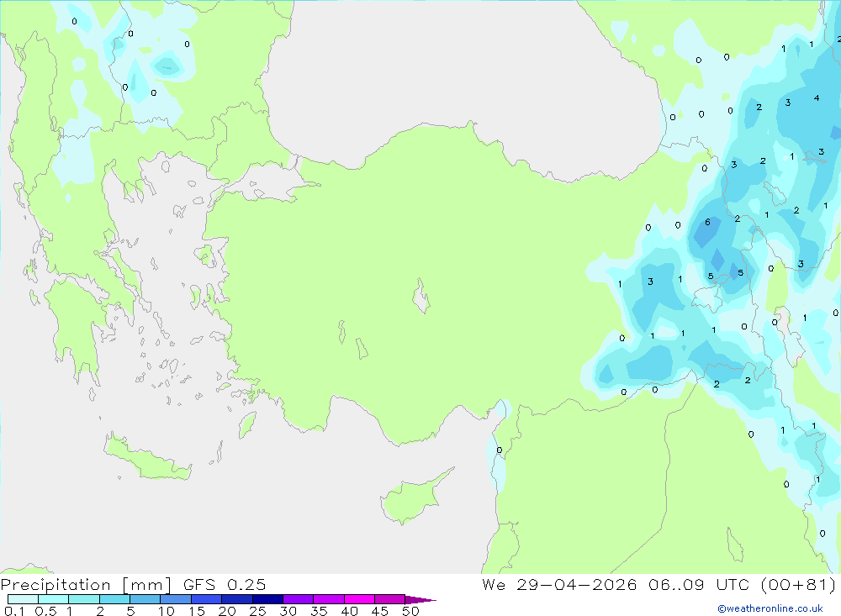
Task: Click the "30" legend scale label
Action: 288,611
